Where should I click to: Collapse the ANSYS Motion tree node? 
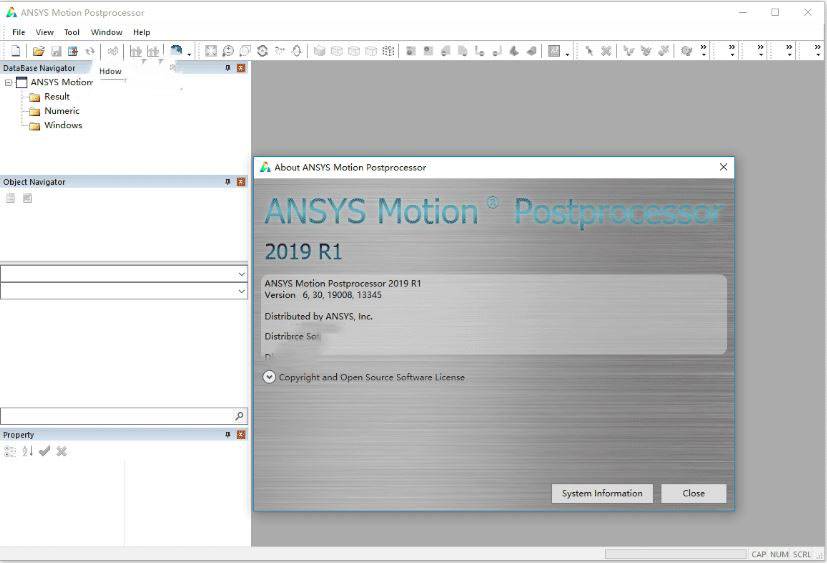pyautogui.click(x=8, y=83)
